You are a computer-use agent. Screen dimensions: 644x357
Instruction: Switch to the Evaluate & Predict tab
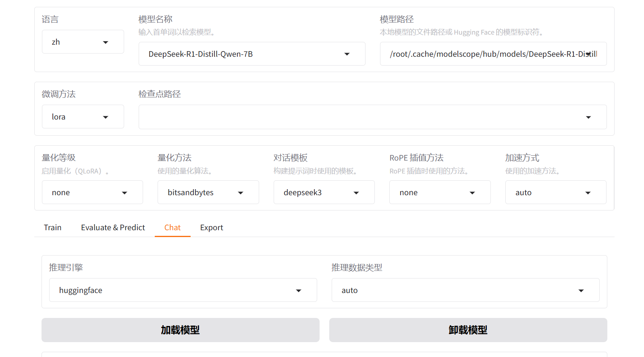[113, 227]
